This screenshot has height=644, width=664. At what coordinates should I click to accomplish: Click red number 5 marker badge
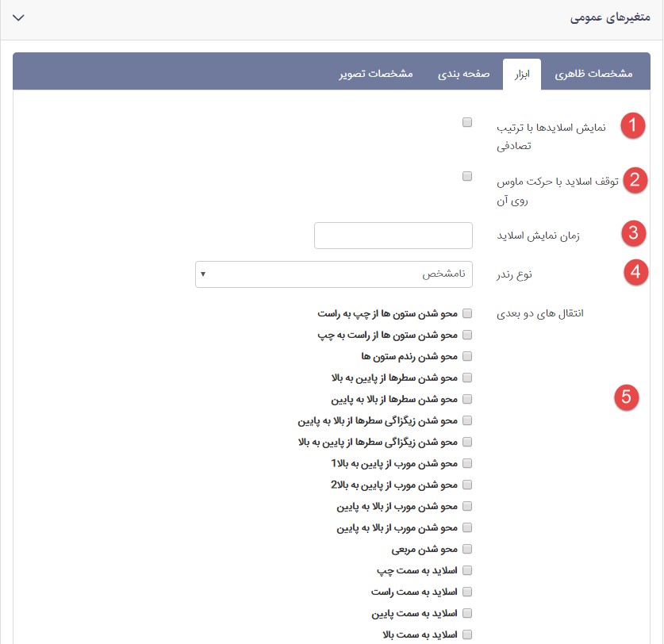(x=626, y=397)
